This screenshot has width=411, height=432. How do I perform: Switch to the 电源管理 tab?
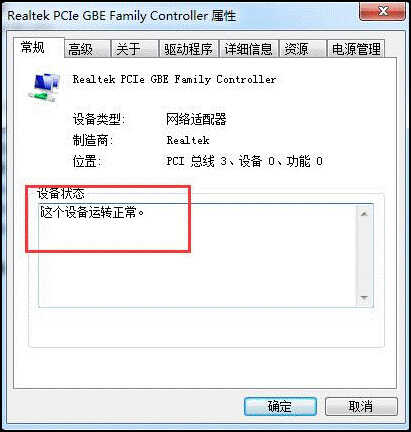[356, 49]
